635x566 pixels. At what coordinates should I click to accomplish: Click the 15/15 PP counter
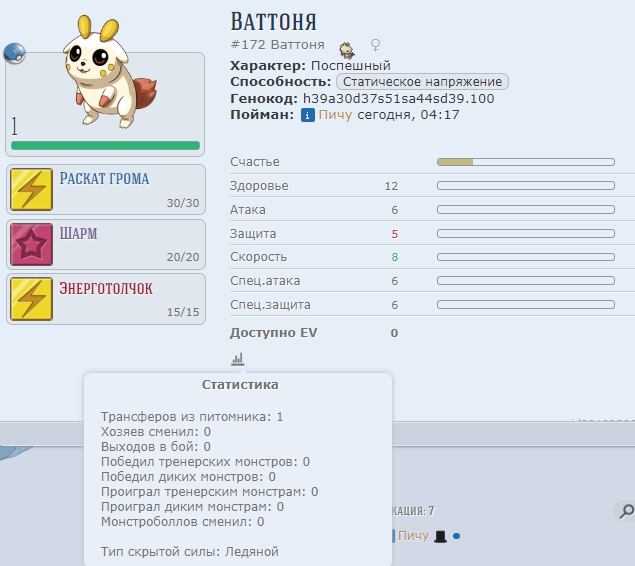pyautogui.click(x=183, y=312)
